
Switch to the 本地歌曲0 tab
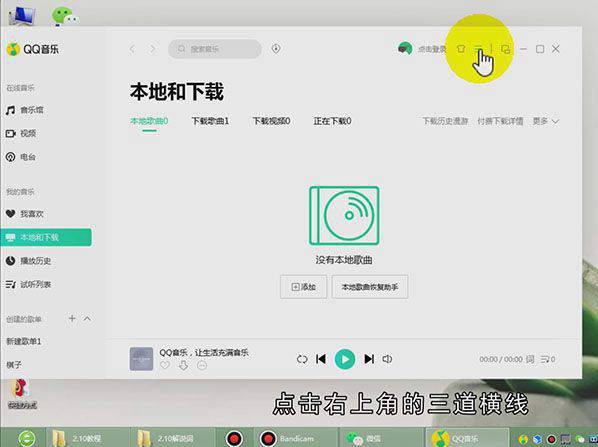(x=149, y=121)
